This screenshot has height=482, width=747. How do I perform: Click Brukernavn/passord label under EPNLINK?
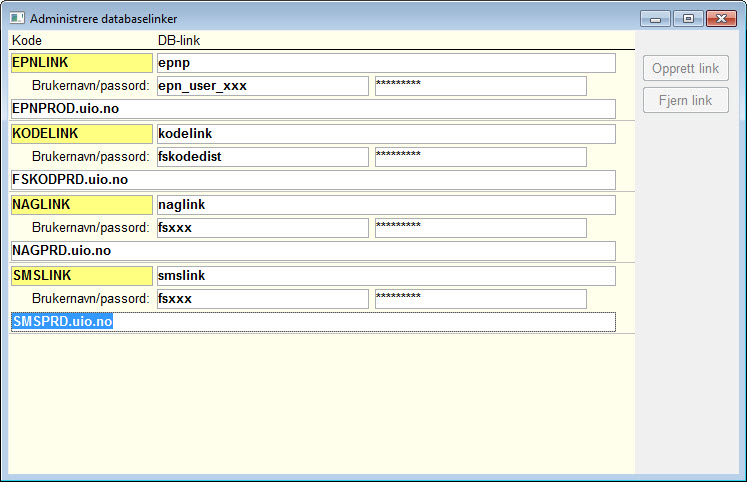[91, 86]
